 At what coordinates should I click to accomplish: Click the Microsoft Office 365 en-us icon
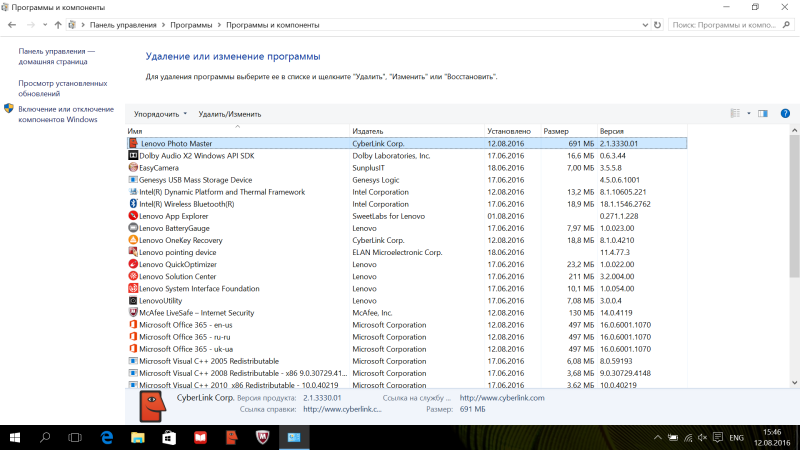click(x=133, y=324)
